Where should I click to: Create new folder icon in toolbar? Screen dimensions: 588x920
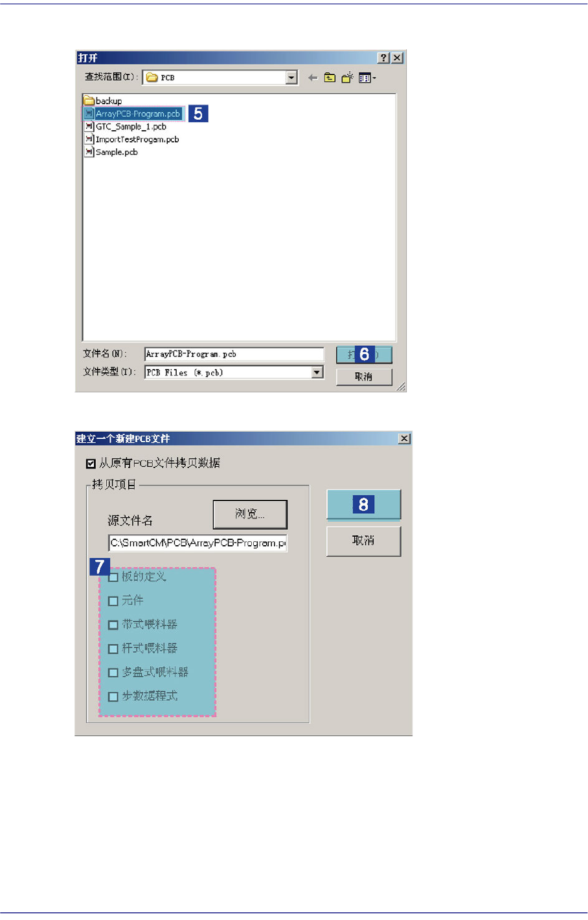click(x=348, y=78)
